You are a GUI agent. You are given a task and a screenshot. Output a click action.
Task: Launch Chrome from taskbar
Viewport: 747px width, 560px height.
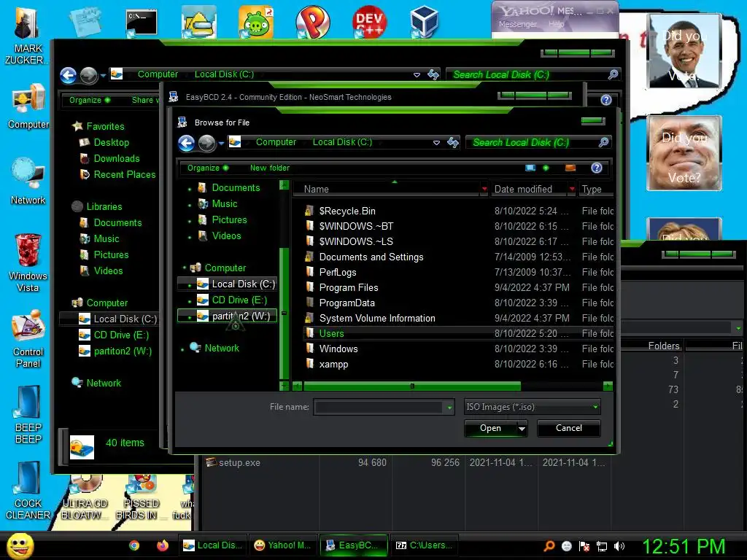coord(134,545)
